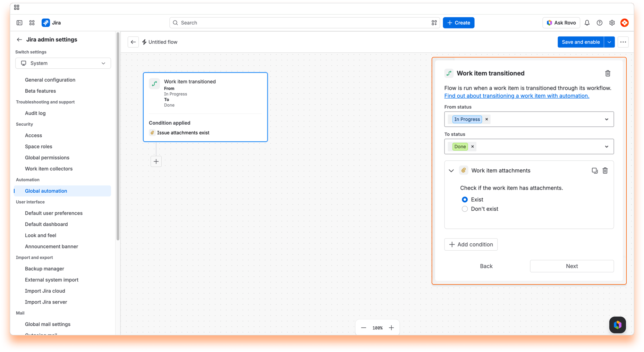Click the search filter icon in search bar
The image size is (644, 352).
[434, 23]
